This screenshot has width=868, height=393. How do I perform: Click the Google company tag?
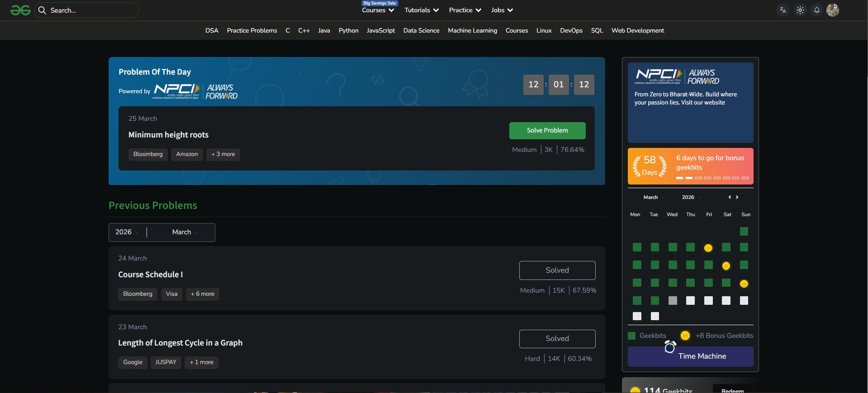click(133, 362)
